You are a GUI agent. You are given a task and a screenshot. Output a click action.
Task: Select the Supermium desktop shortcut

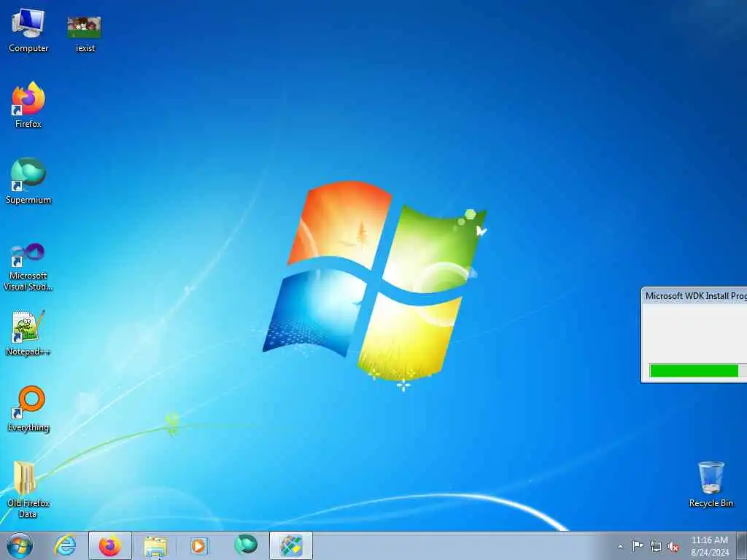click(x=28, y=181)
